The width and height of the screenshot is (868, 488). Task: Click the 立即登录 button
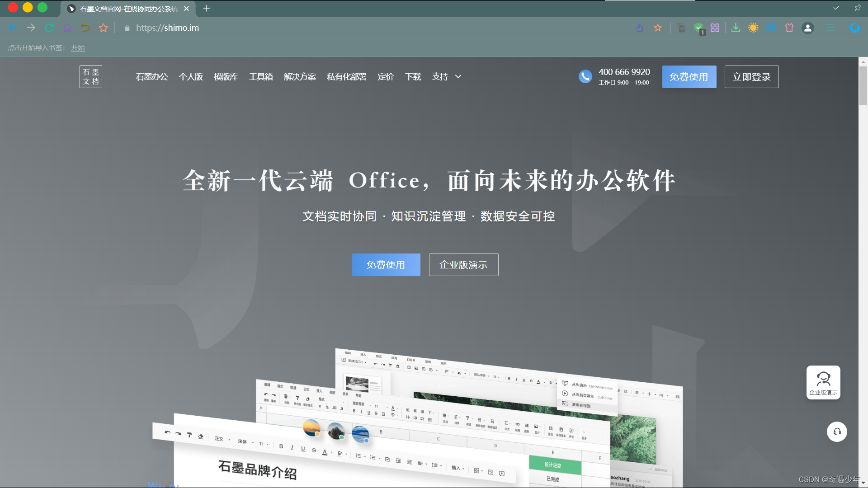point(751,77)
